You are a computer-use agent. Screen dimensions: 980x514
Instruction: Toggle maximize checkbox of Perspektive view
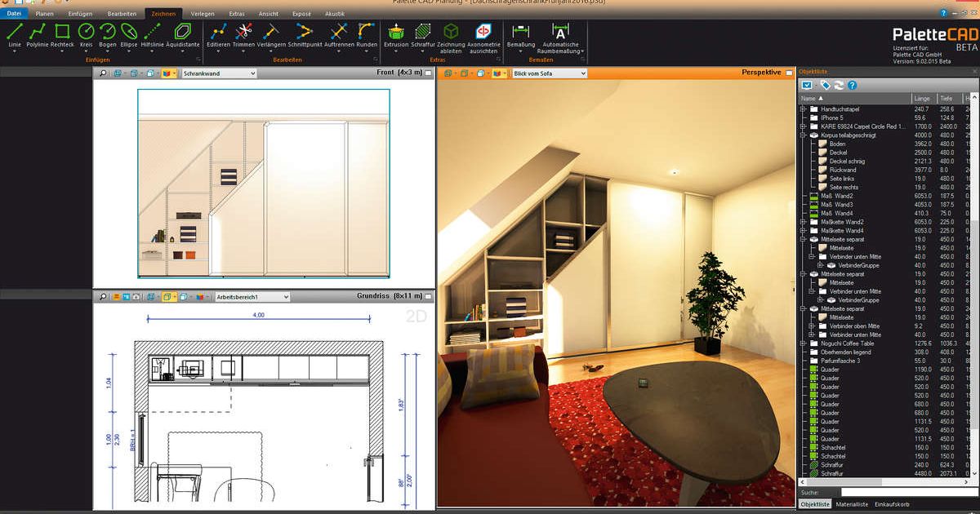point(789,73)
